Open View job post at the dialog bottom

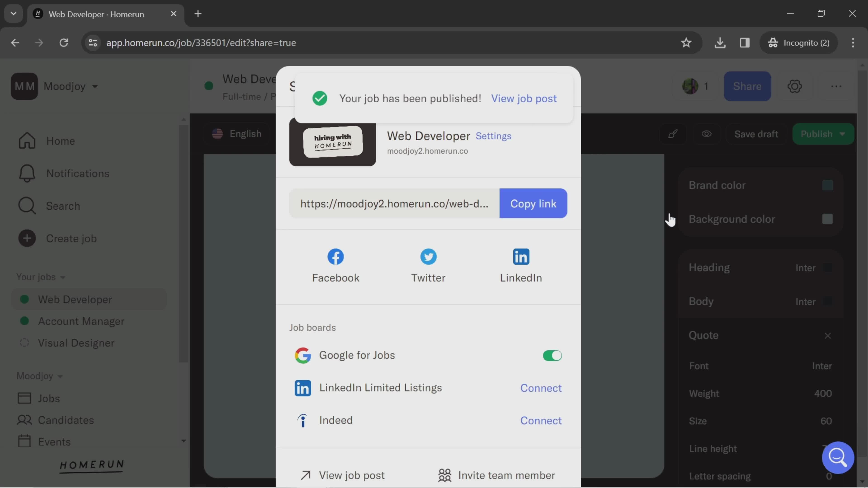pos(343,475)
